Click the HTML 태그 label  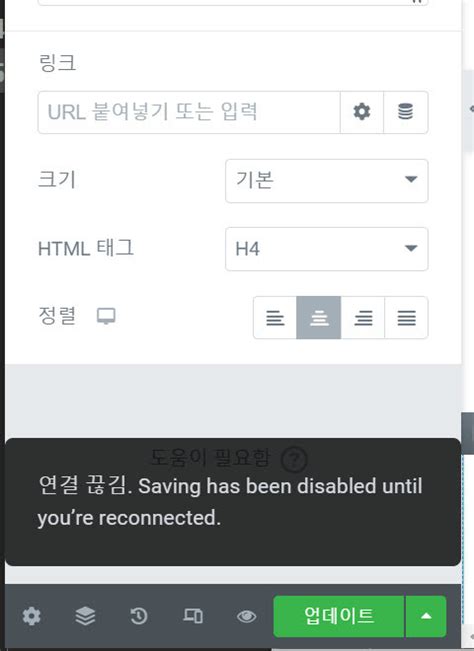(x=86, y=249)
